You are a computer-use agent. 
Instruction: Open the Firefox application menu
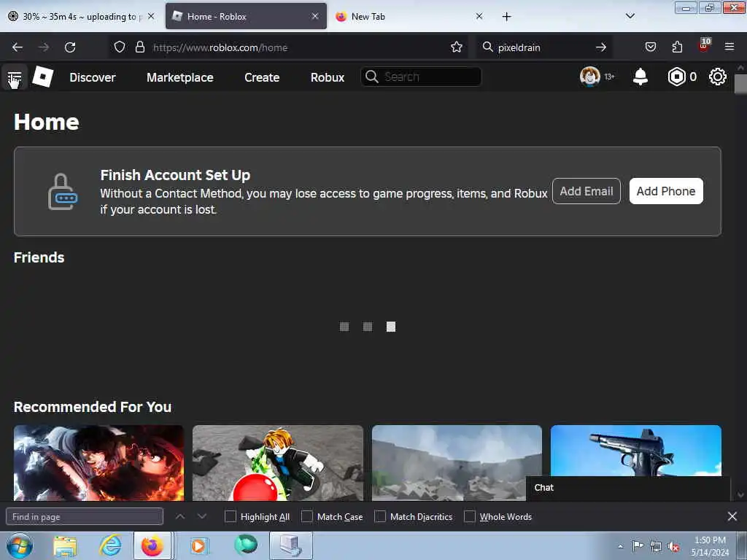(729, 47)
